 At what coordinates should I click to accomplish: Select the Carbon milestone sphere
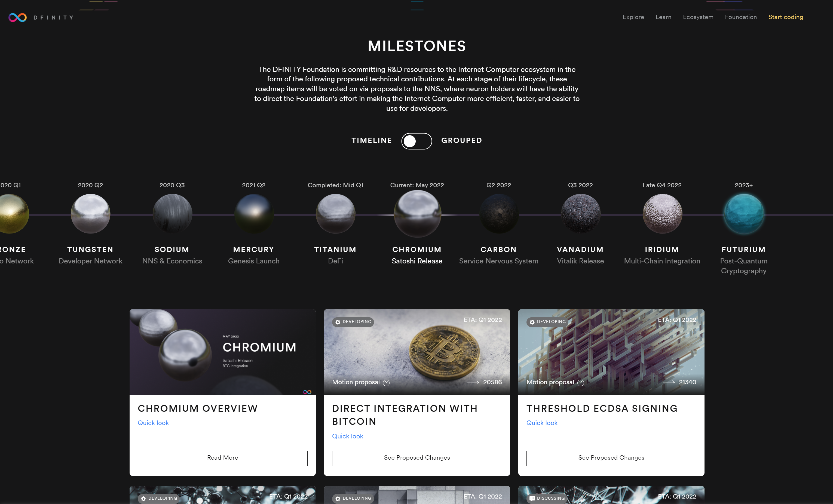pos(499,214)
